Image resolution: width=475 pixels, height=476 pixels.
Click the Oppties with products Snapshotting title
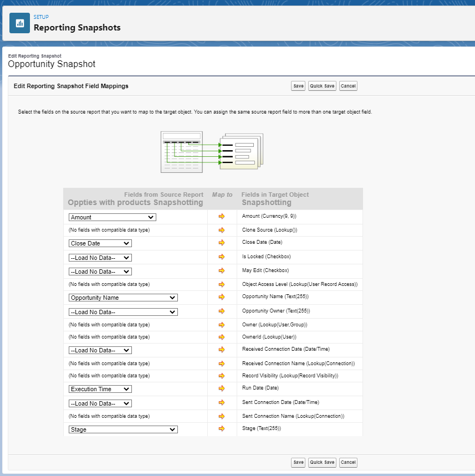135,202
